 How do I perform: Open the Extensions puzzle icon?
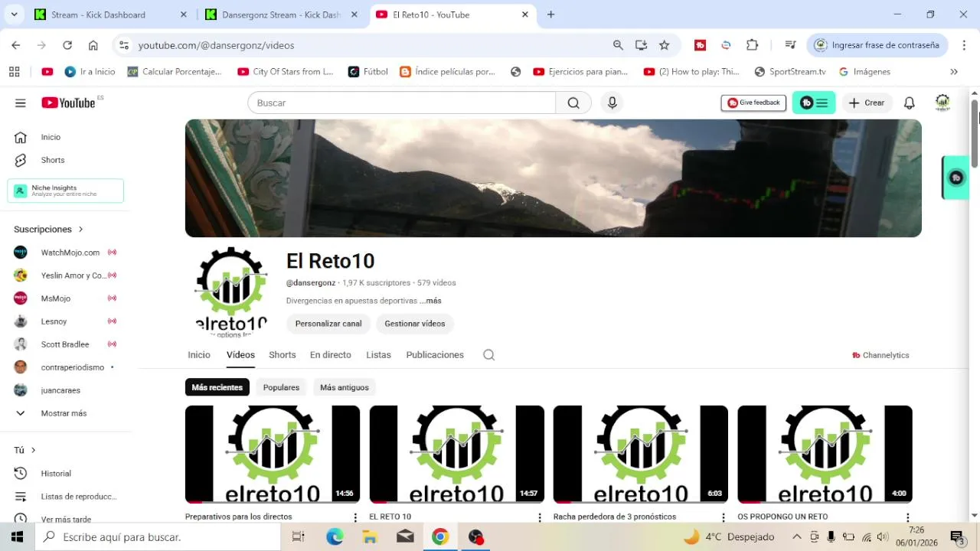point(752,45)
